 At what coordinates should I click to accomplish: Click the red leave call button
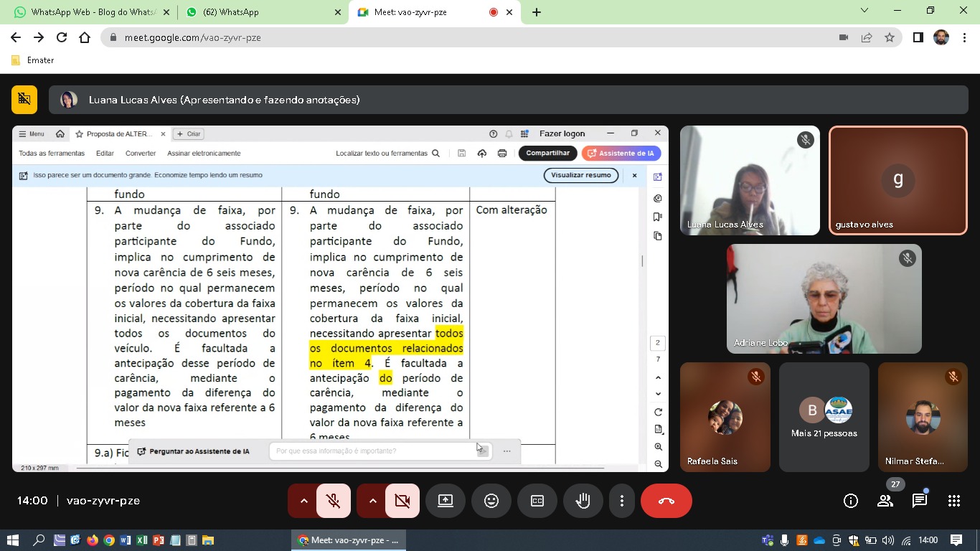tap(666, 501)
